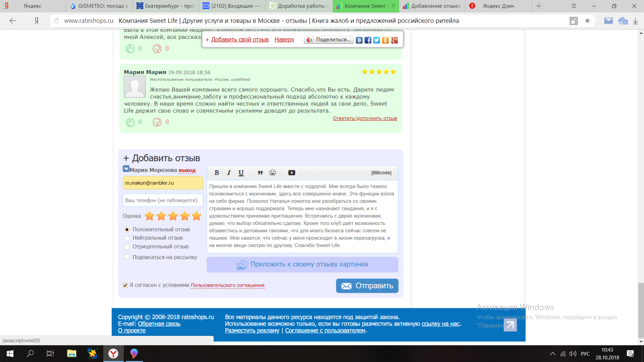Open Мария Мария's user avatar
The image size is (644, 362).
tap(134, 87)
